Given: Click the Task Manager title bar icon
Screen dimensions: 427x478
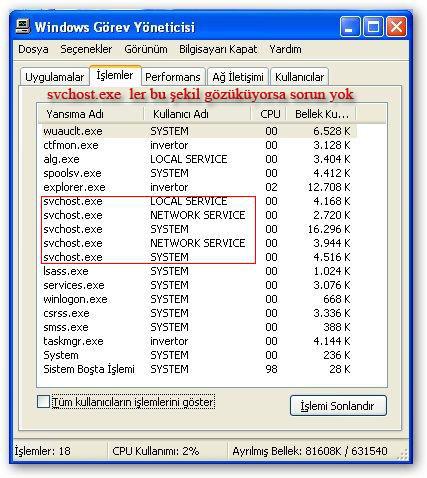Looking at the screenshot, I should click(x=23, y=26).
